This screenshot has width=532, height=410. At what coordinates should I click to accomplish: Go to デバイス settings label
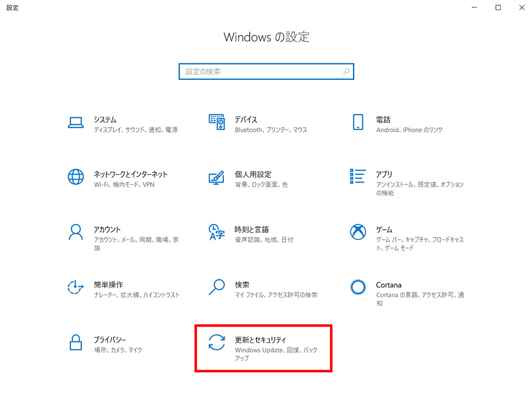pos(246,120)
